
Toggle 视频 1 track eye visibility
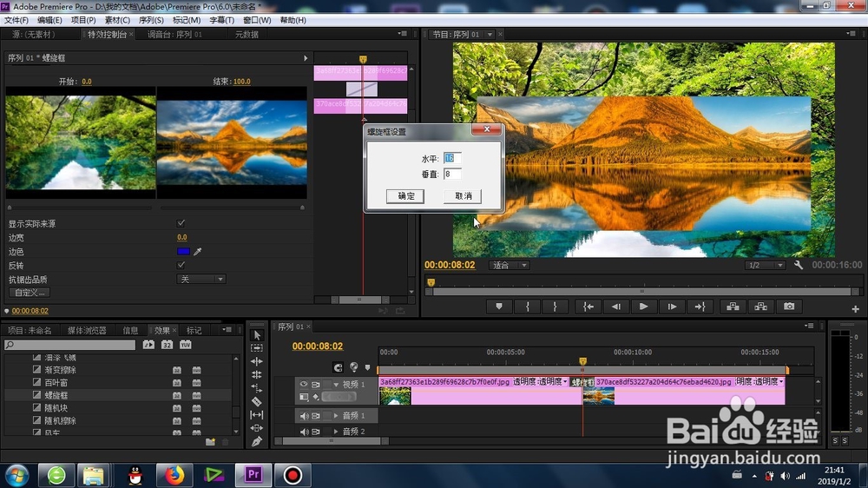coord(303,384)
